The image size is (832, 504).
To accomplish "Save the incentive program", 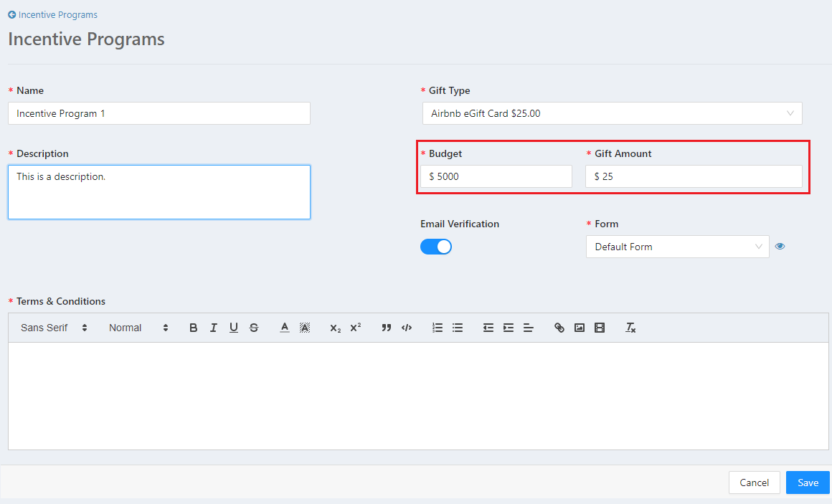I will [808, 482].
